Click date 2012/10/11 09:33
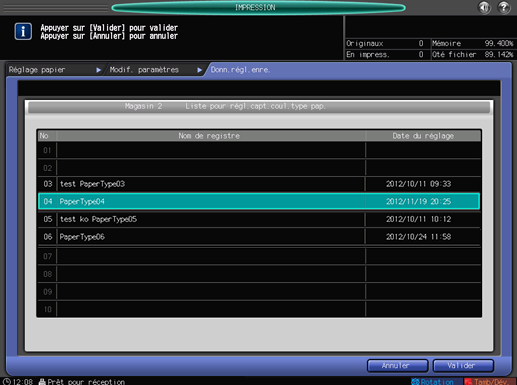The image size is (517, 385). click(418, 184)
